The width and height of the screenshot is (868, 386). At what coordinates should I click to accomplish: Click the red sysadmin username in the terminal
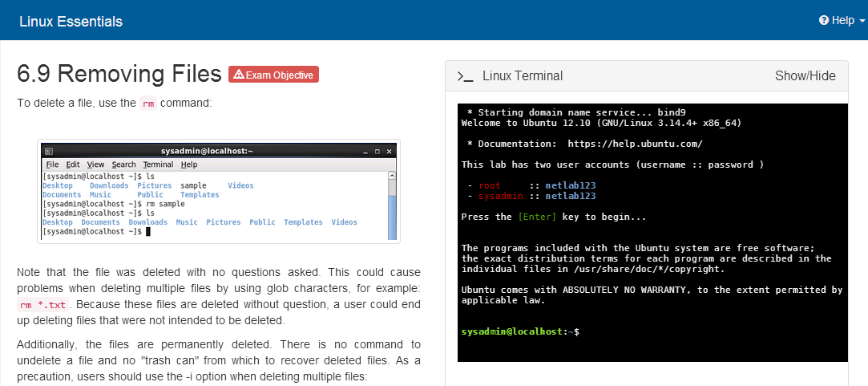point(501,196)
